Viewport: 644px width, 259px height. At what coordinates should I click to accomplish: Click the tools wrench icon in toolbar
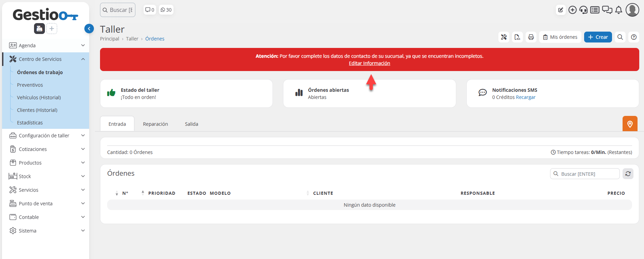coord(504,37)
